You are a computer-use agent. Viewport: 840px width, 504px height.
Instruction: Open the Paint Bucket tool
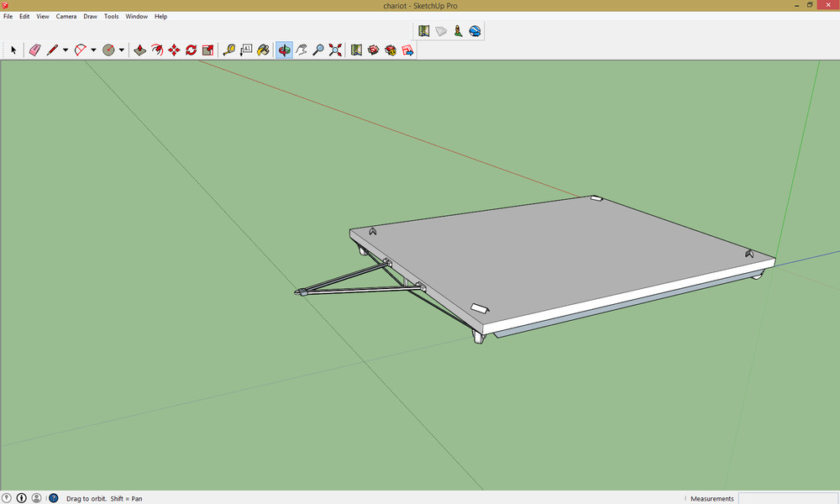(x=263, y=50)
